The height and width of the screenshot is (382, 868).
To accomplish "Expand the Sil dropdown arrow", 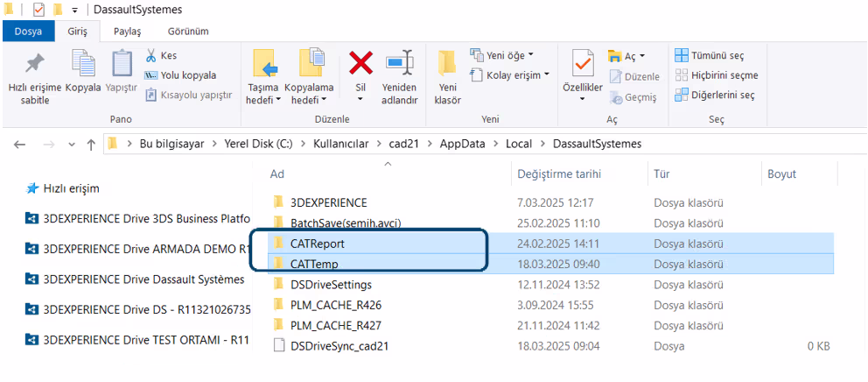I will 360,100.
